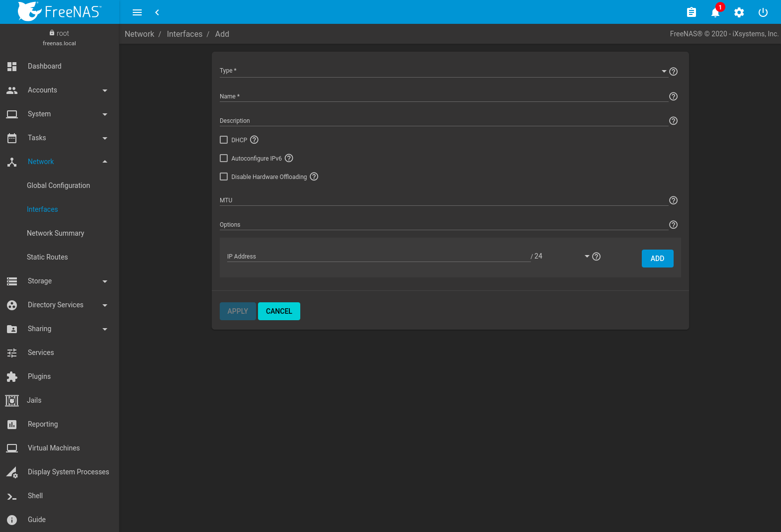Click the ADD button for IP address
The width and height of the screenshot is (781, 532).
tap(657, 259)
